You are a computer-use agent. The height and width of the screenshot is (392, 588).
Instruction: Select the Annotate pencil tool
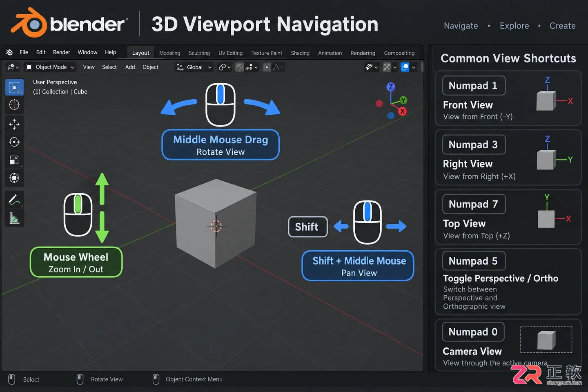click(14, 200)
